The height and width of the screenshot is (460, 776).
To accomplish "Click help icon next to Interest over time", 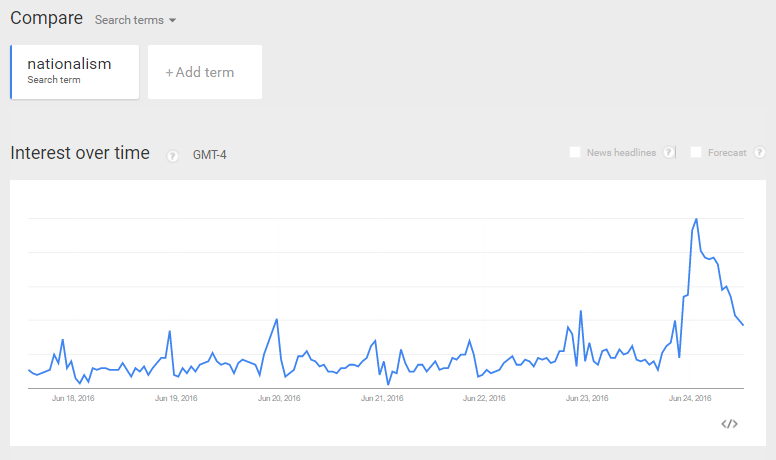I will 172,156.
